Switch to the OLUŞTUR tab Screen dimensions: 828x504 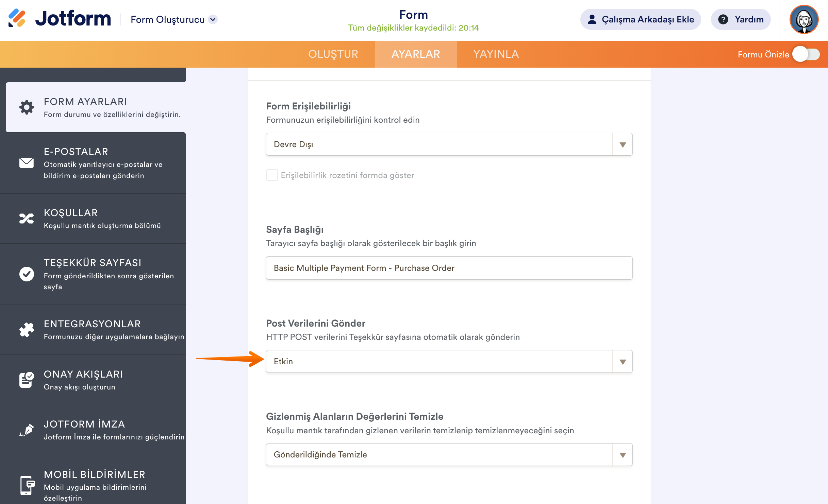[x=333, y=54]
